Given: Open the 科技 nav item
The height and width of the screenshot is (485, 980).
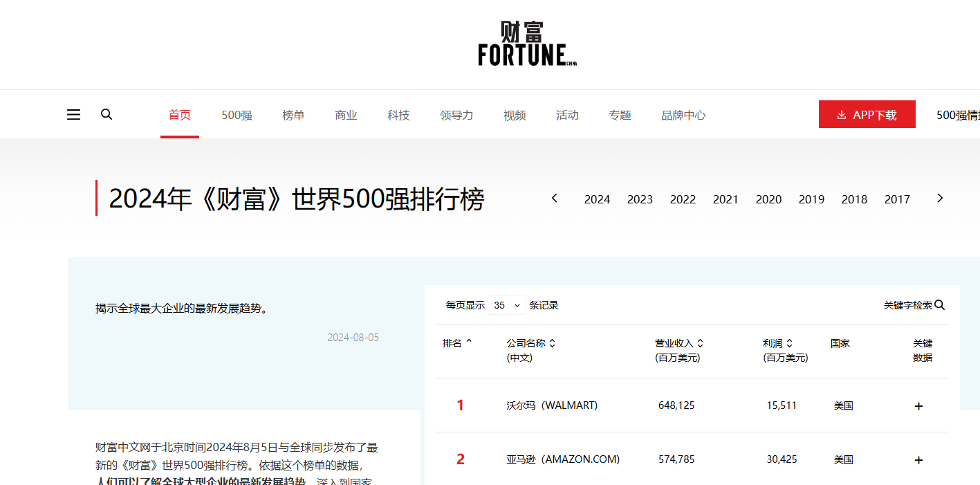Looking at the screenshot, I should pyautogui.click(x=398, y=115).
